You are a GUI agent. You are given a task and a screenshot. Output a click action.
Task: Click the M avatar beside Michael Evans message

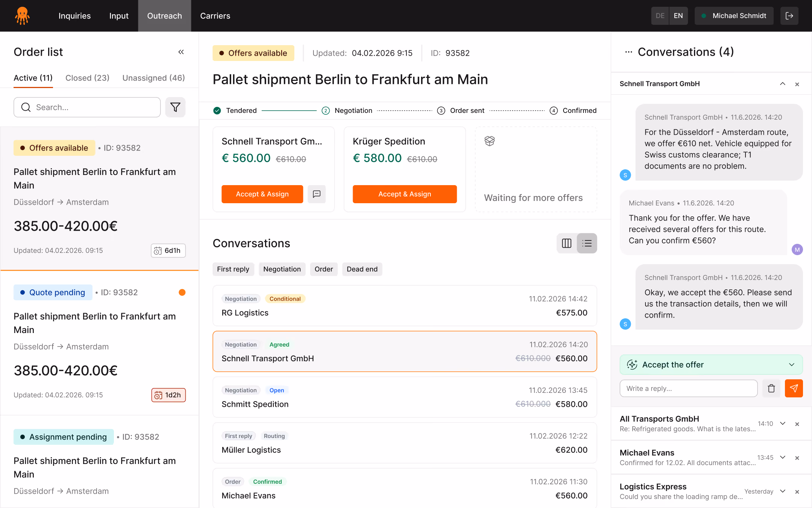797,249
